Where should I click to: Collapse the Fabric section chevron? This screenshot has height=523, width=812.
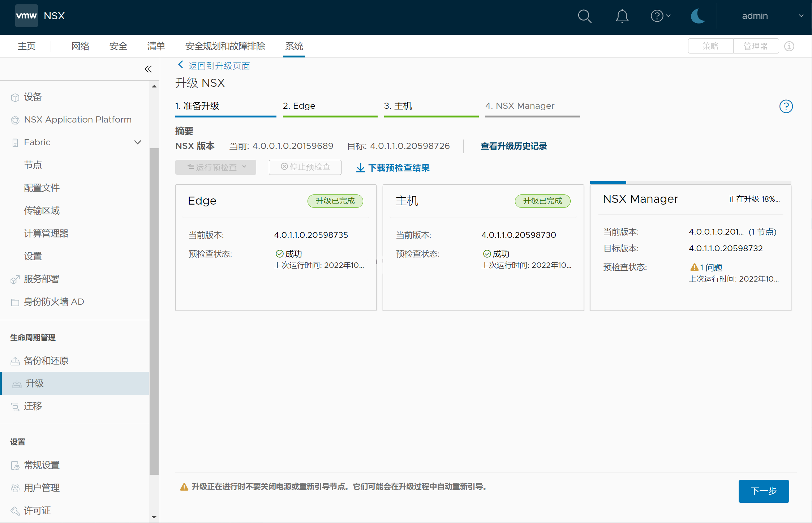click(x=138, y=142)
